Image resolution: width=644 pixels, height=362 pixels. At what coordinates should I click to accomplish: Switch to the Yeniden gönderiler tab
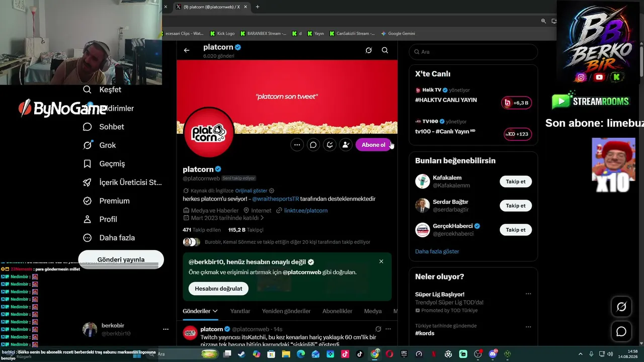[286, 311]
